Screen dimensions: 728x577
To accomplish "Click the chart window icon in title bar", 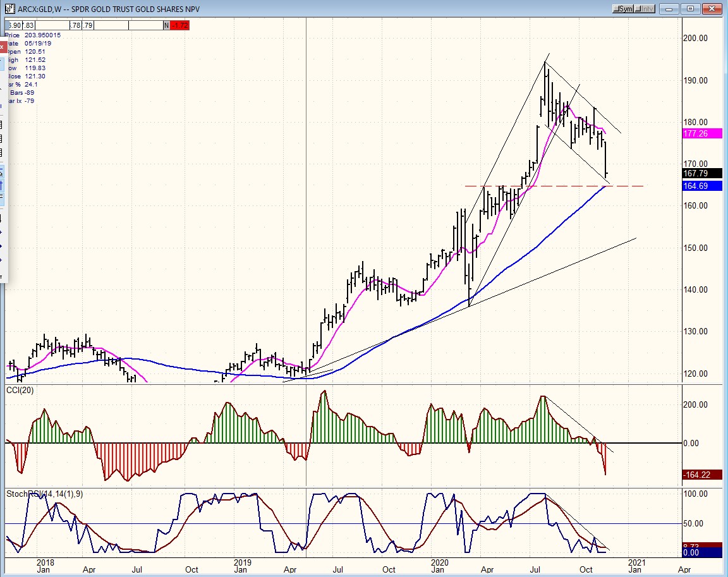I will pyautogui.click(x=11, y=9).
